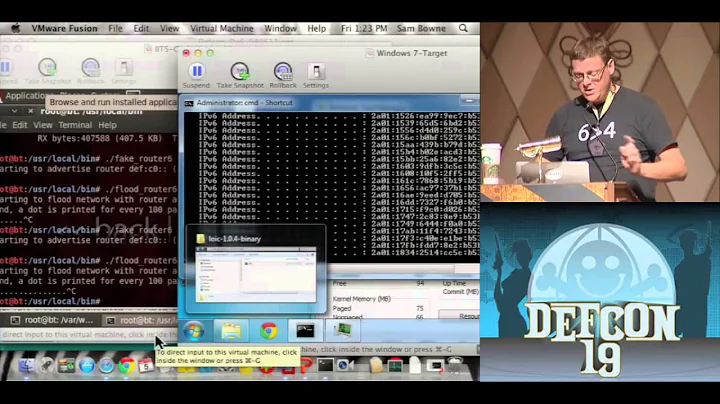
Task: Open Settings for the Windows 7-Target VM
Action: [316, 76]
